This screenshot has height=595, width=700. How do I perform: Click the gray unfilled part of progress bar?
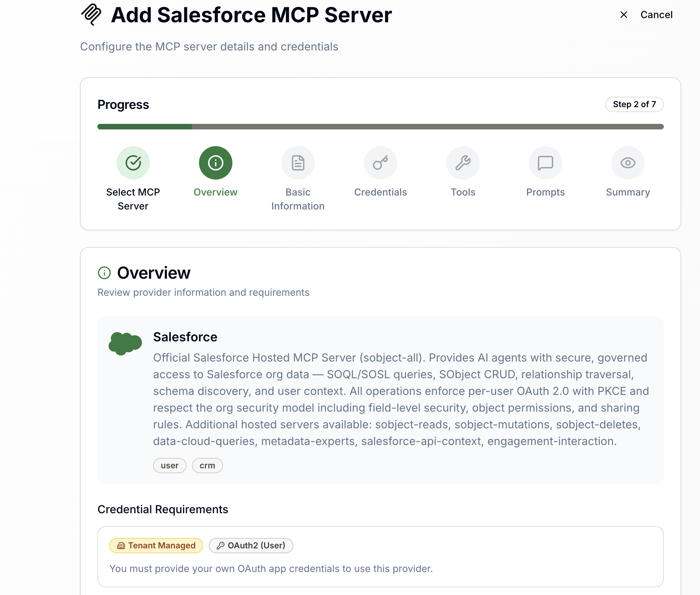click(x=428, y=127)
